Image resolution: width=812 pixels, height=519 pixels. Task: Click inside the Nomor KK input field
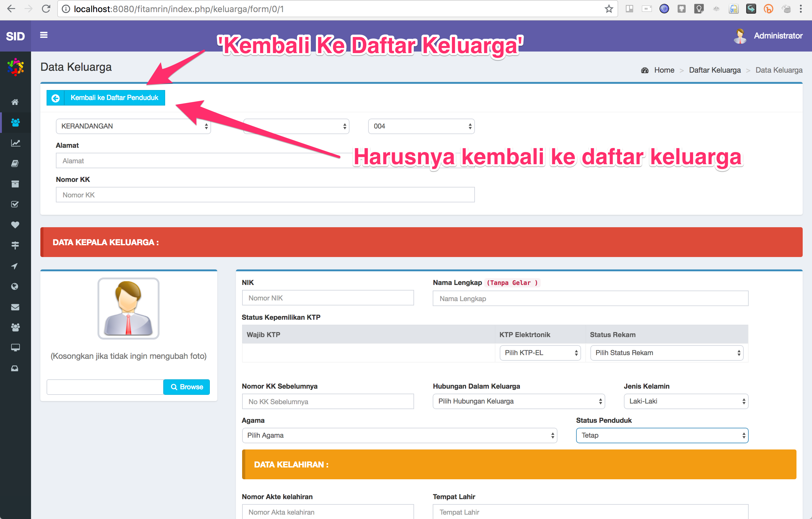click(265, 195)
